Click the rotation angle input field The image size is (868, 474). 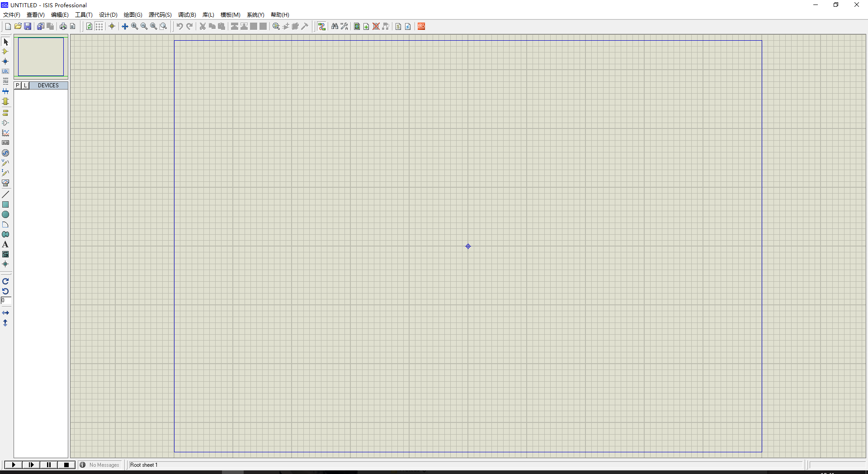click(x=6, y=300)
